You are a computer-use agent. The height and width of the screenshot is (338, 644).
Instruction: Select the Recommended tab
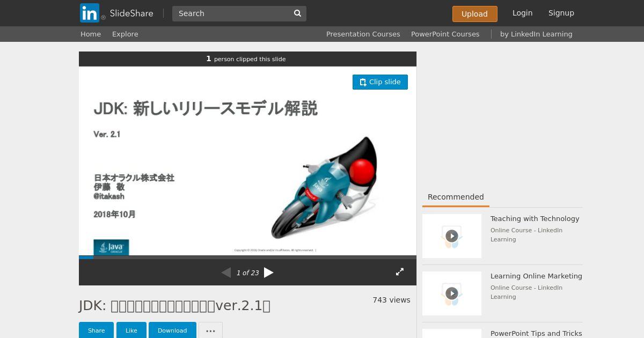point(456,197)
